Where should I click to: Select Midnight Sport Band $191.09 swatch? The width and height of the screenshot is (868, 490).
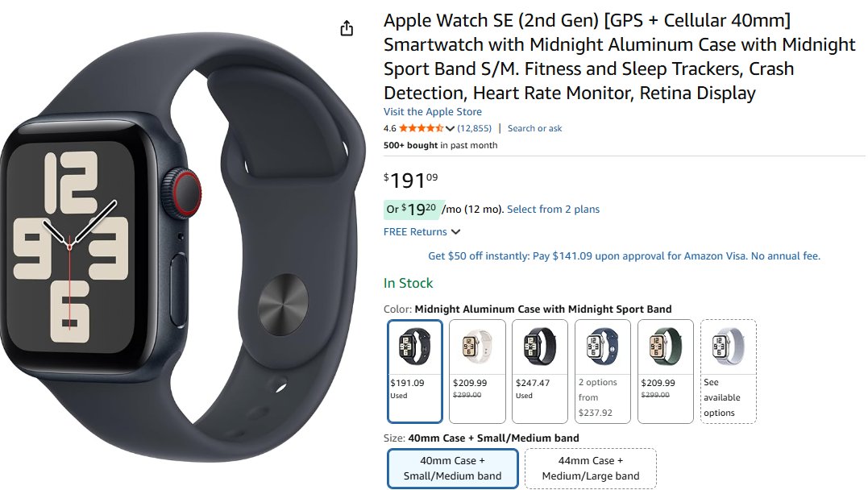point(414,371)
